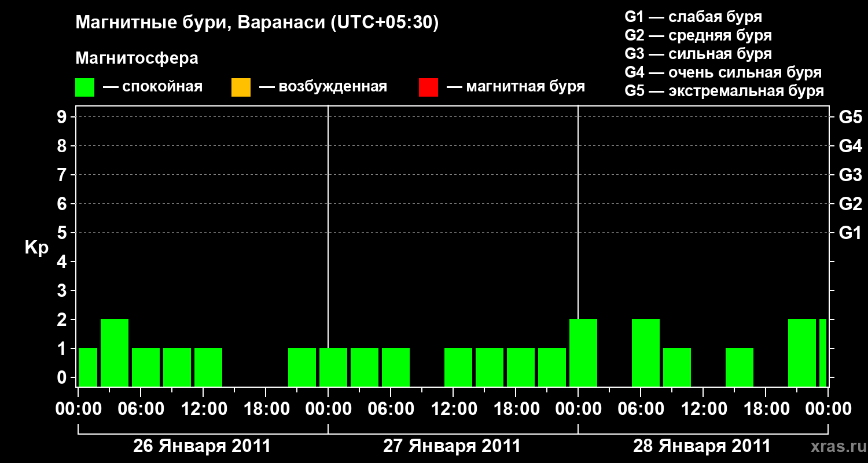Image resolution: width=868 pixels, height=463 pixels.
Task: Click the 06:00 time label above 28 Января
Action: [641, 409]
